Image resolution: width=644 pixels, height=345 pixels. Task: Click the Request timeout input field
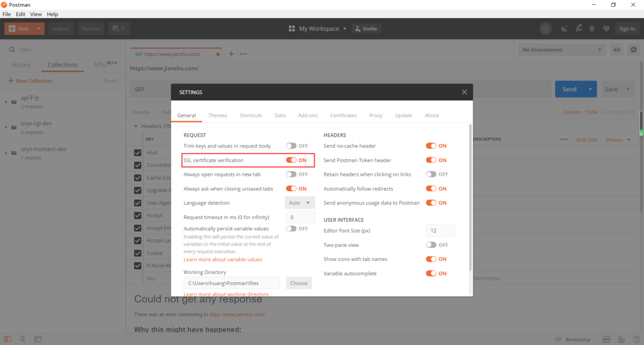tap(300, 217)
